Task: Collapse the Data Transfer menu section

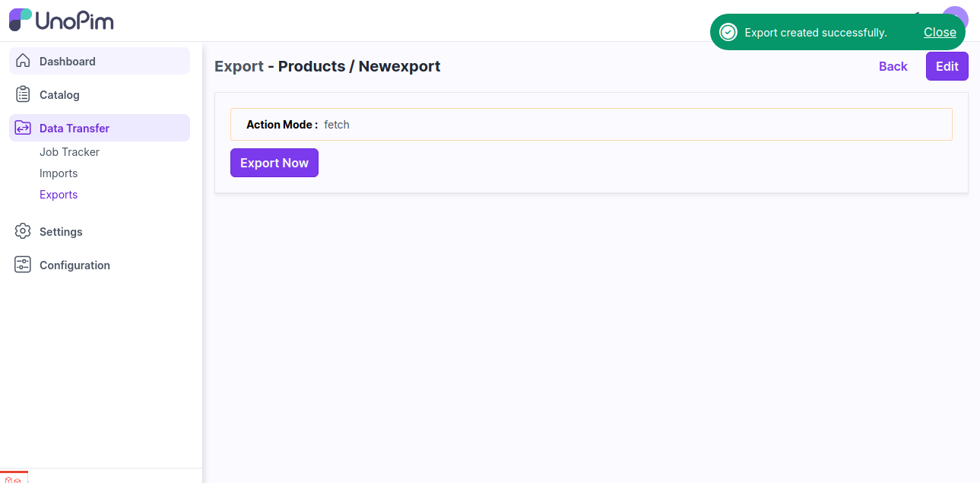Action: (x=75, y=129)
